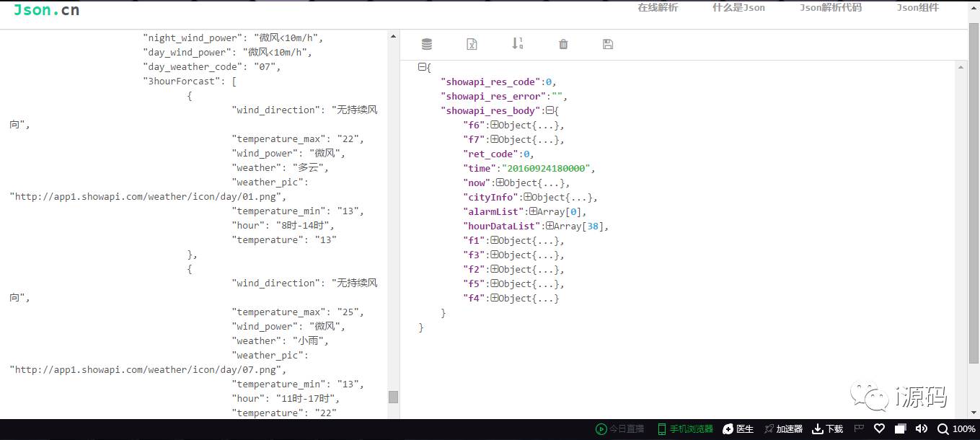Click the "day_weather_code": "07" line
The height and width of the screenshot is (440, 980).
pyautogui.click(x=211, y=67)
